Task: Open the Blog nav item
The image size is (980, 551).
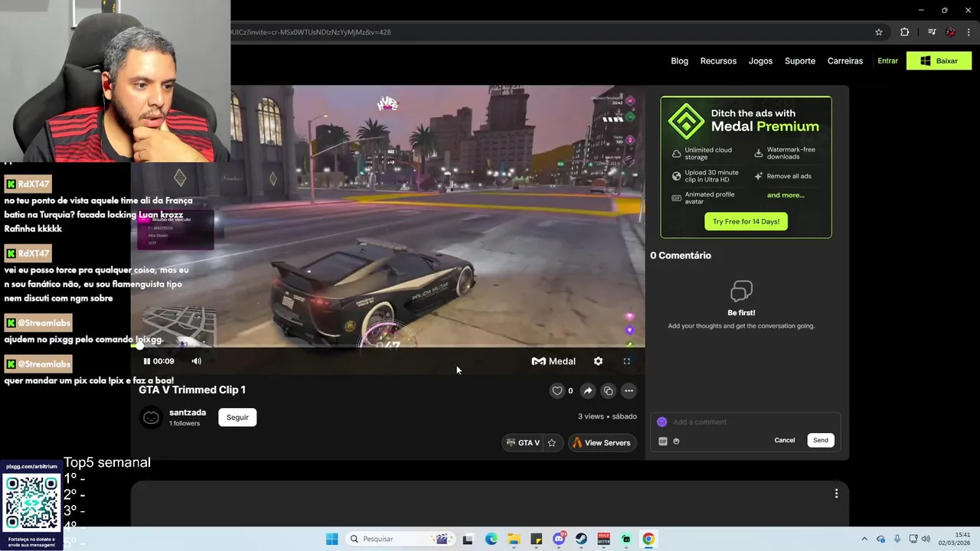Action: 680,61
